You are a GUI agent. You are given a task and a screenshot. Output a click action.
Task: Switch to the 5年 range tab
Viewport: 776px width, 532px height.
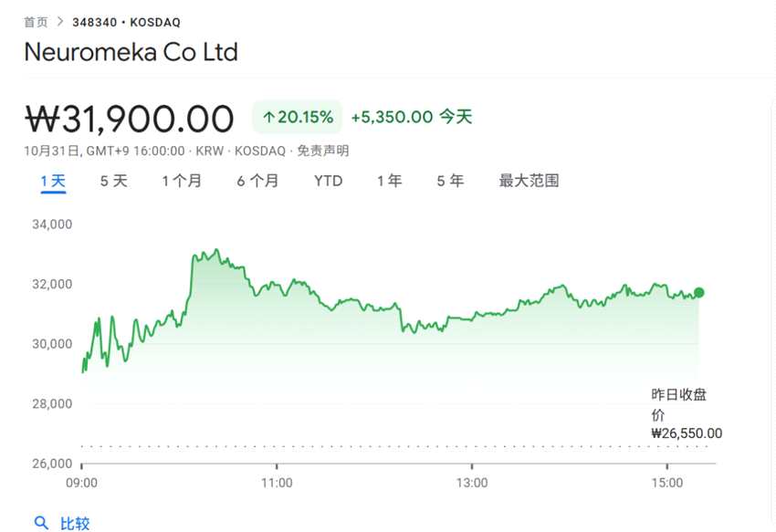click(x=450, y=181)
